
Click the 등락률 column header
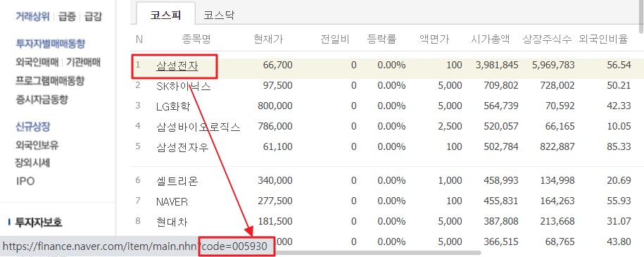(382, 39)
